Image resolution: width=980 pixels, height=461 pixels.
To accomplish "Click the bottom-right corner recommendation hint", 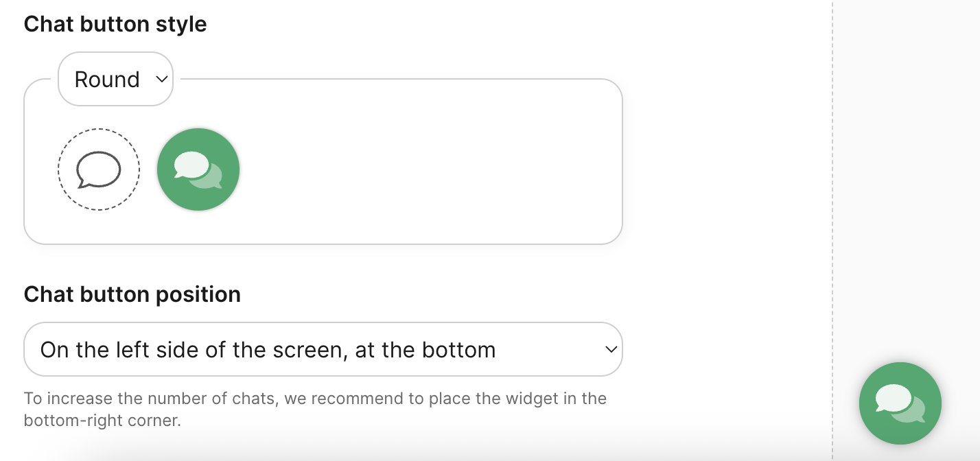I will pos(102,420).
